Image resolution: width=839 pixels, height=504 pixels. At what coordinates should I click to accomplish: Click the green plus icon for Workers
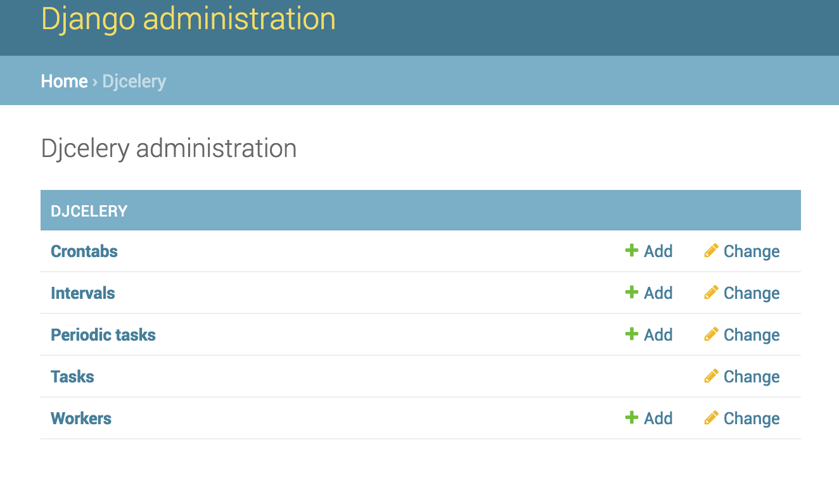(631, 417)
